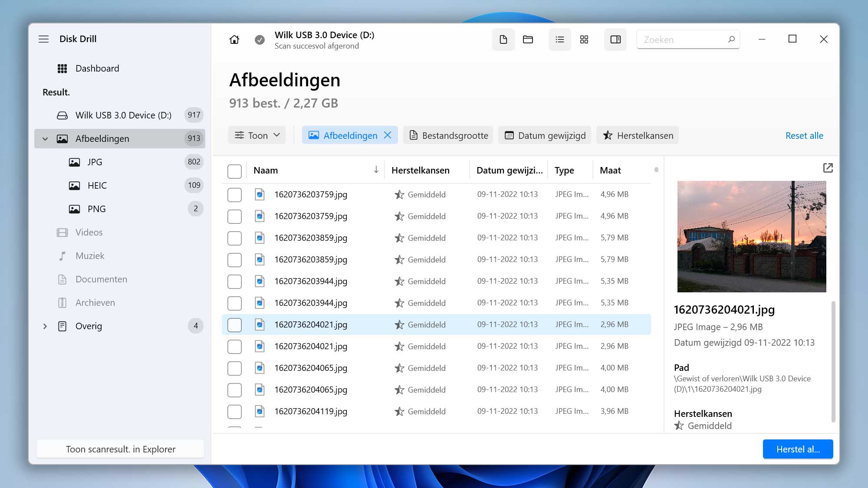Click the Archieven zip icon in sidebar
Image resolution: width=868 pixels, height=488 pixels.
tap(62, 303)
